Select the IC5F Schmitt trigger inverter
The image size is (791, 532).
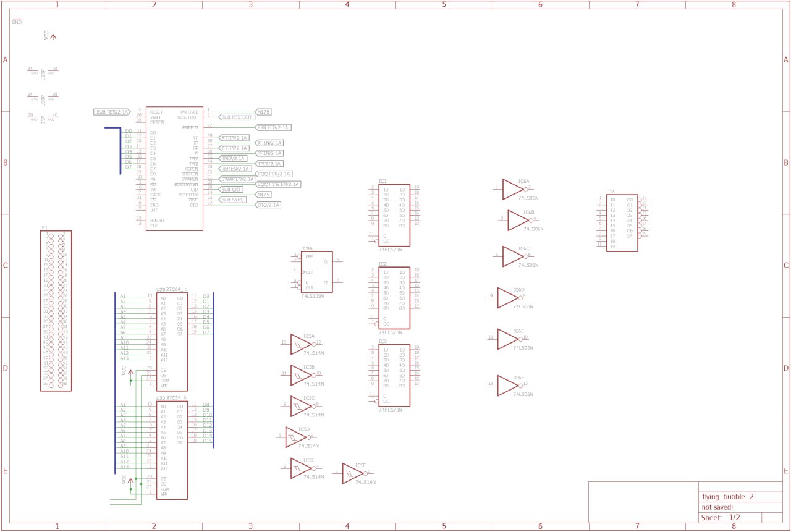click(352, 473)
